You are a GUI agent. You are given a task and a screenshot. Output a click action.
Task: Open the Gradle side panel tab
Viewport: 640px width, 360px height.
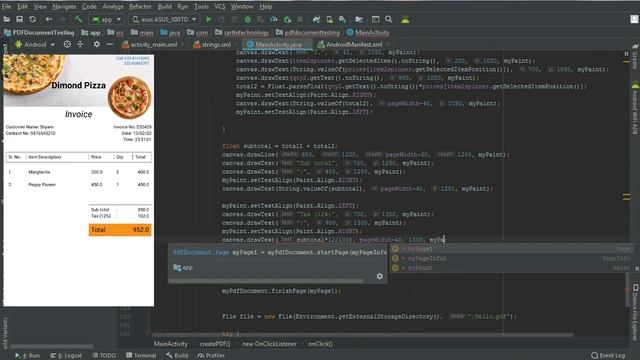click(x=635, y=56)
